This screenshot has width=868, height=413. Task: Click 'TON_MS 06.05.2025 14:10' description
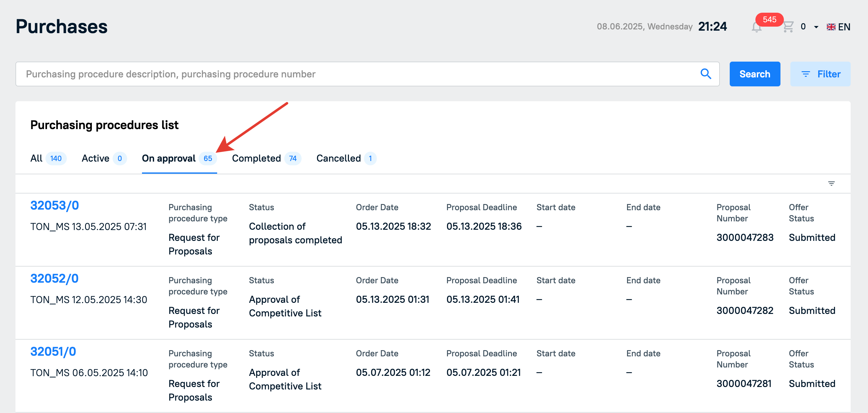[x=89, y=373]
